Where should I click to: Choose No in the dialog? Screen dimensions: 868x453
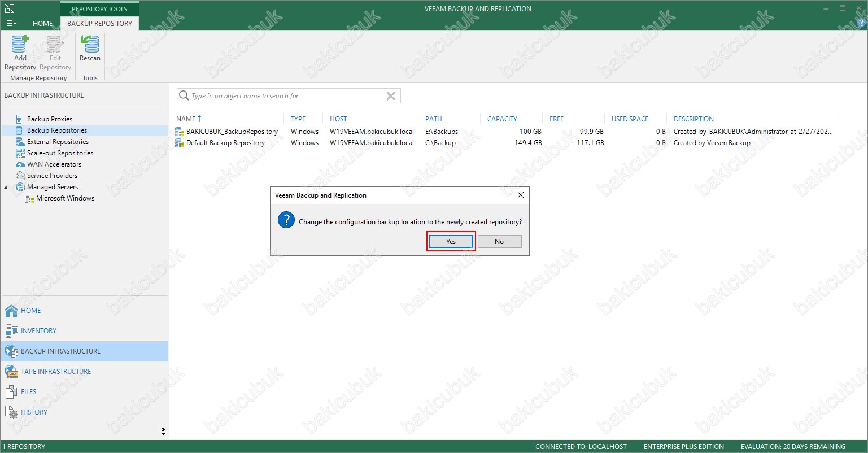tap(499, 241)
